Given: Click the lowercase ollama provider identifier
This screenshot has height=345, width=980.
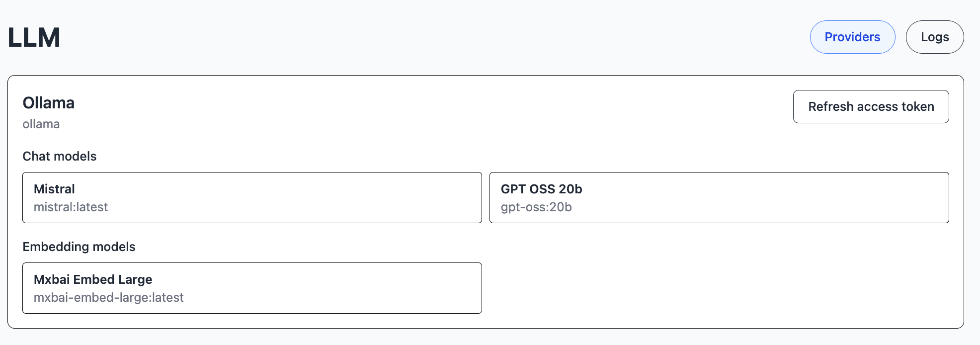Looking at the screenshot, I should click(x=41, y=124).
